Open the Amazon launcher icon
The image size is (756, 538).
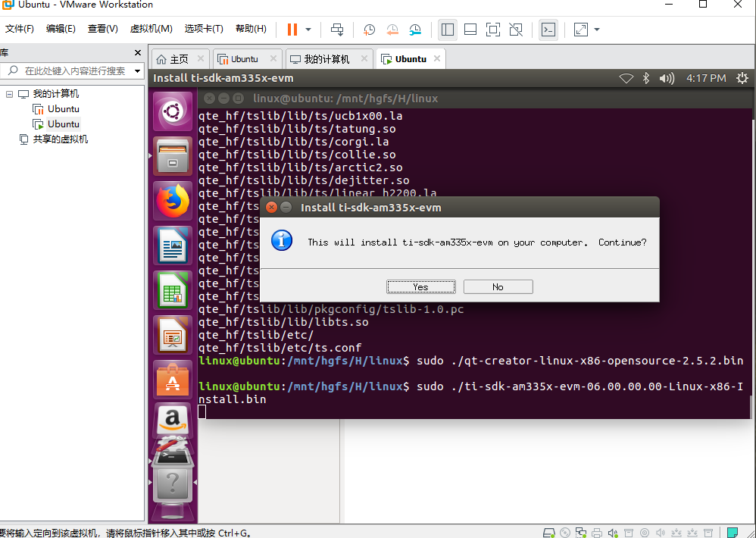tap(173, 421)
